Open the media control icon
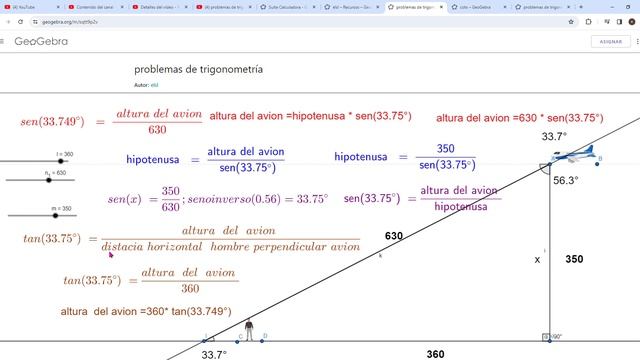Screen dimensions: 640x360 [607, 22]
